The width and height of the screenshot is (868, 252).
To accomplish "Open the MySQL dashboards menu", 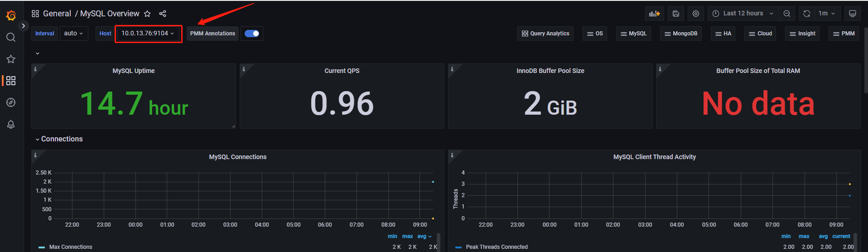I will [633, 34].
